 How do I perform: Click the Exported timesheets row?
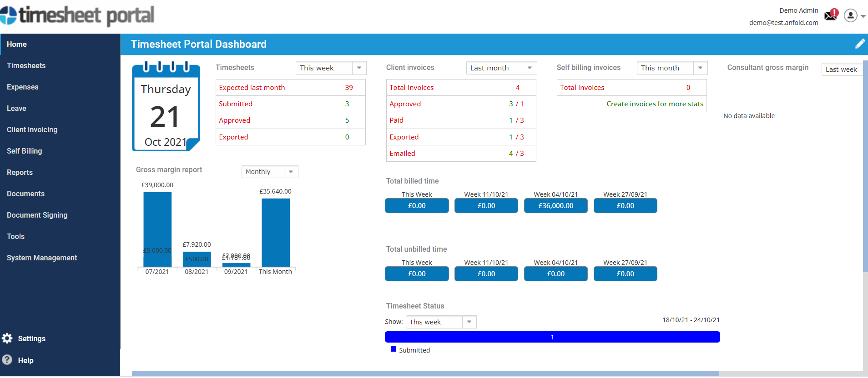[291, 137]
